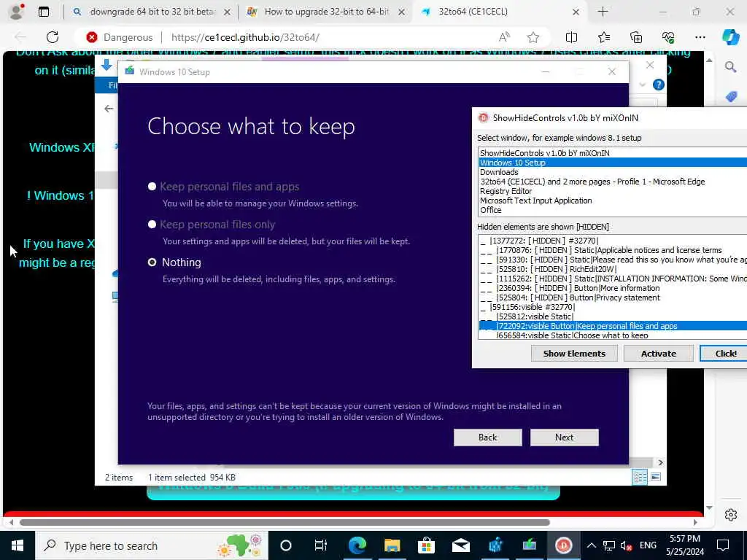Open Microsoft Edge from taskbar
This screenshot has height=560, width=747.
click(x=357, y=545)
